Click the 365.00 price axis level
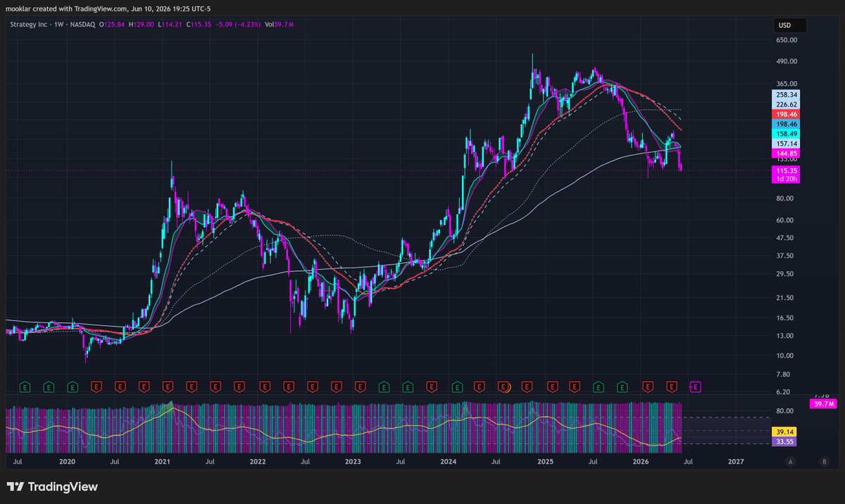 coord(786,84)
